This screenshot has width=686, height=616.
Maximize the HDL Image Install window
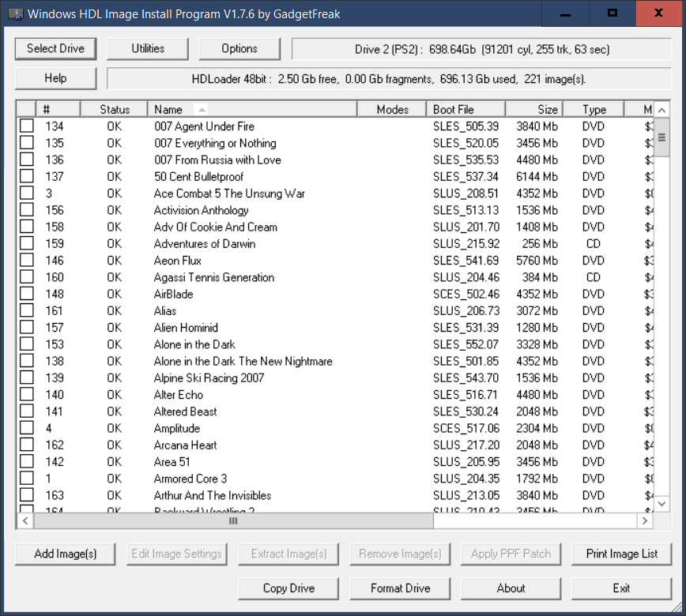pyautogui.click(x=612, y=13)
